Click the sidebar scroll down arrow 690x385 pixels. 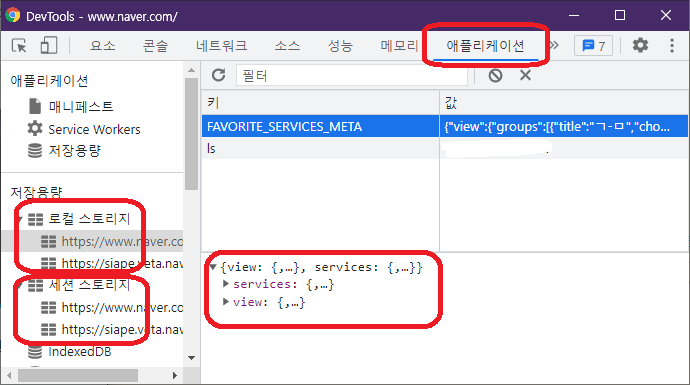[191, 358]
